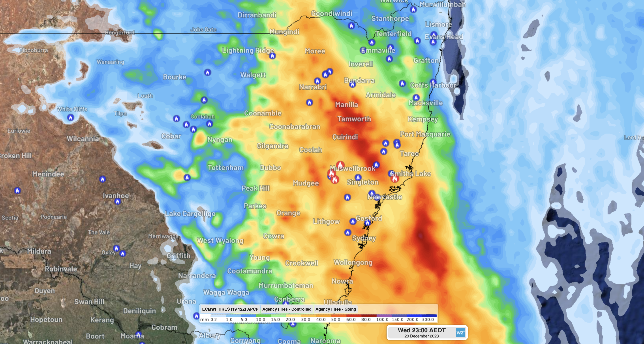
Task: Click the fire icon right of Coolabah
Action: pyautogui.click(x=209, y=124)
